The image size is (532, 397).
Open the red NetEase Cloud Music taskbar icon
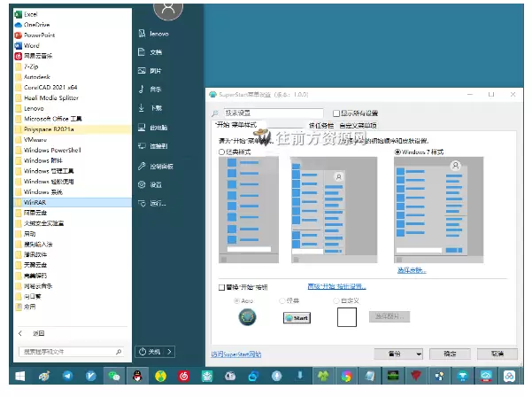click(183, 376)
